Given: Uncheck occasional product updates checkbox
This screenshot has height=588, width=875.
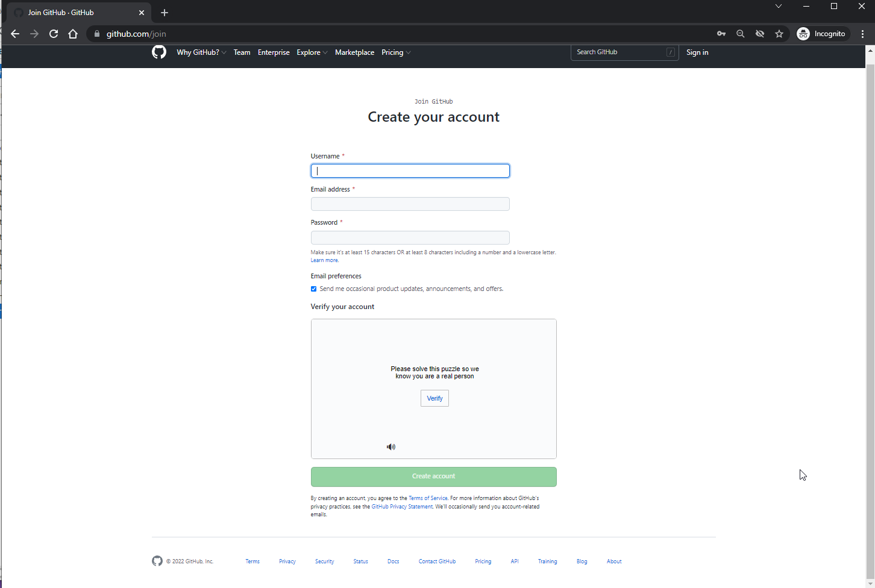Looking at the screenshot, I should pyautogui.click(x=313, y=289).
